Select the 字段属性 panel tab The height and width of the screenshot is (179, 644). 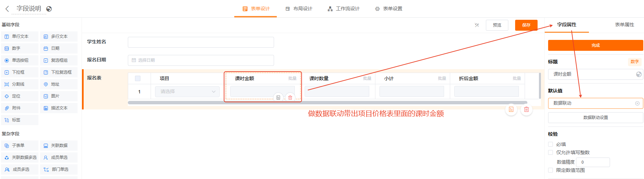(567, 25)
